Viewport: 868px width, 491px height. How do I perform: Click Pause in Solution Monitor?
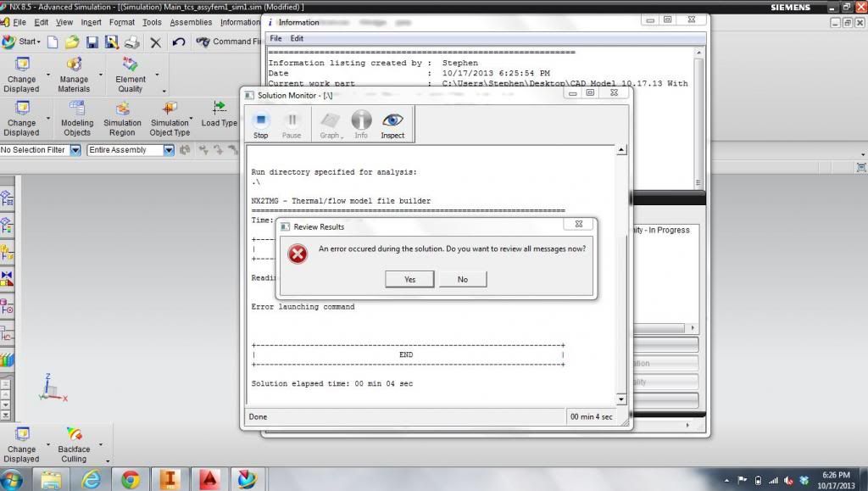tap(292, 125)
